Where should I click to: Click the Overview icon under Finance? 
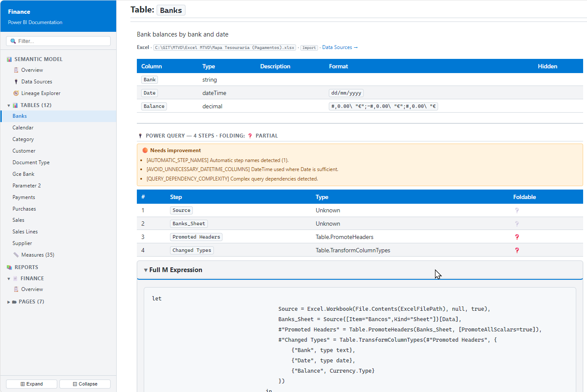point(16,289)
